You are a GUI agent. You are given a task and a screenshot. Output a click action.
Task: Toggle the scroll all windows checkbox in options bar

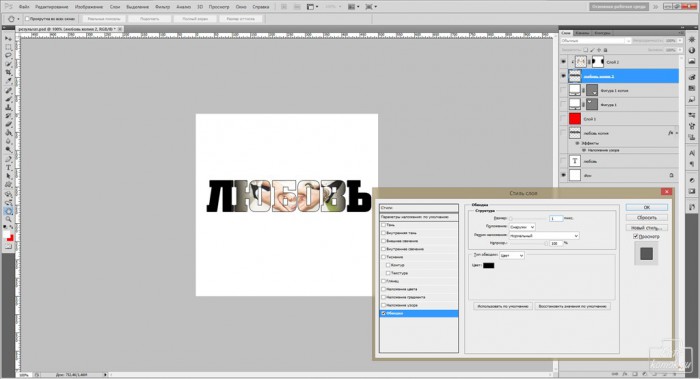[27, 19]
